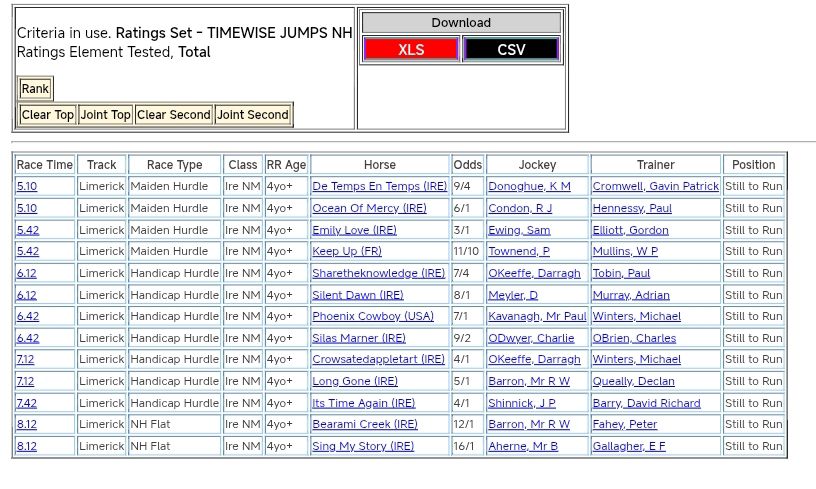Click the Horse column header
Viewport: 816px width, 489px height.
[379, 165]
